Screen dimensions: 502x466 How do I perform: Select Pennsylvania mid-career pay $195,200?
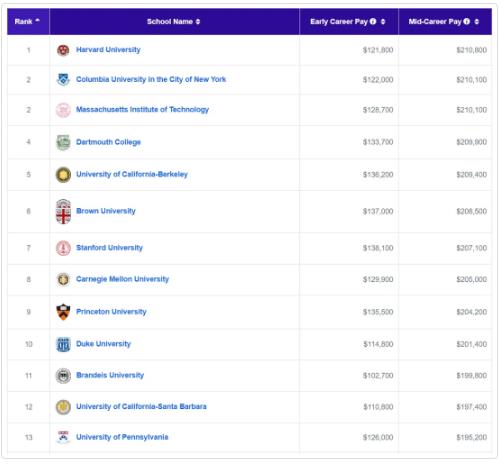[x=472, y=438]
